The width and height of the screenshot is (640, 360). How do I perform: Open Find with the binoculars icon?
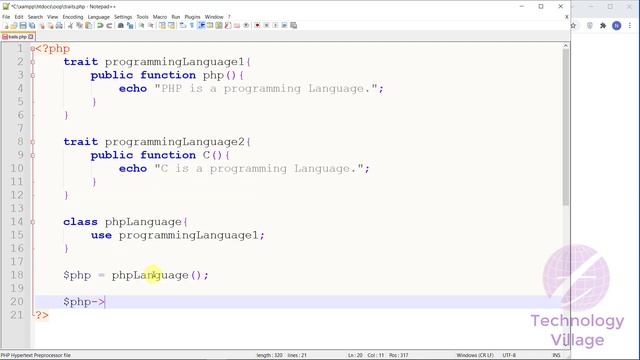(120, 25)
